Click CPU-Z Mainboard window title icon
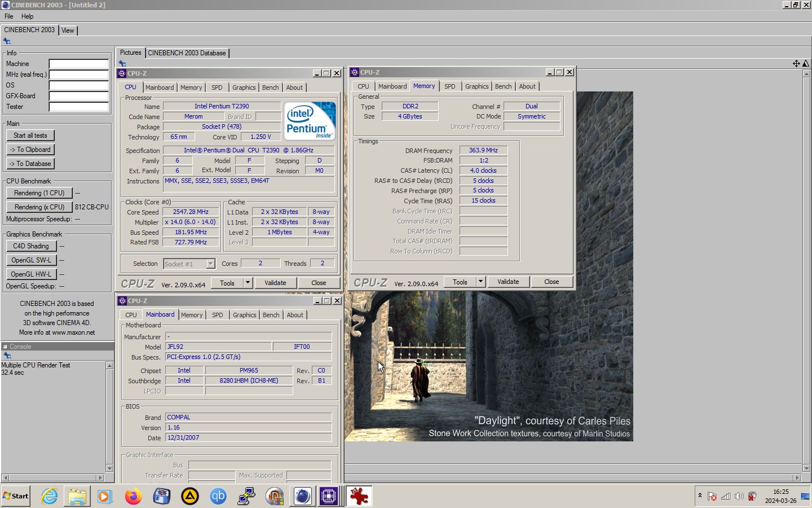Viewport: 812px width, 508px height. tap(122, 301)
